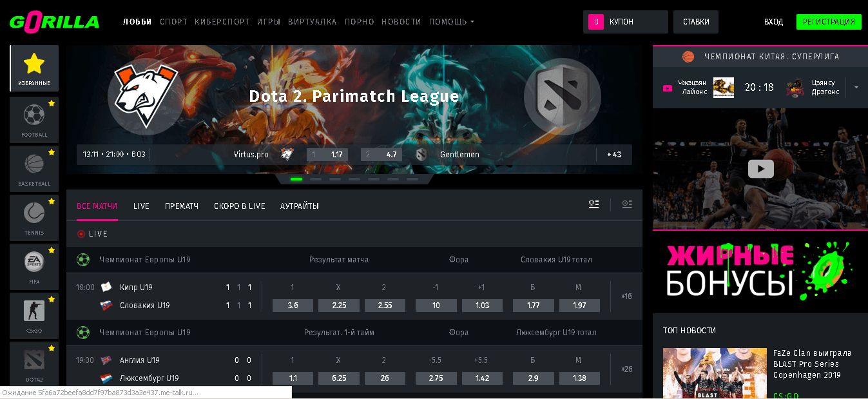Toggle favorite star on Football tile
The image size is (868, 399).
[x=52, y=102]
